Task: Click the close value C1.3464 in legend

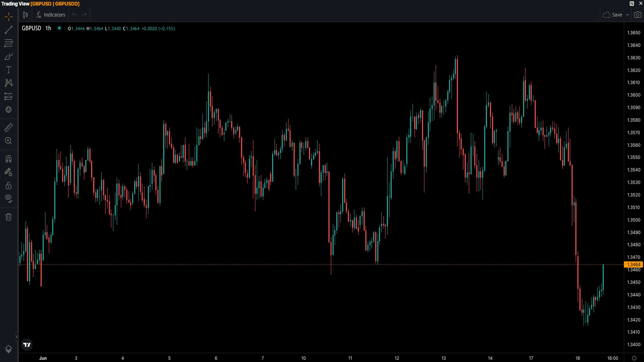Action: tap(131, 29)
